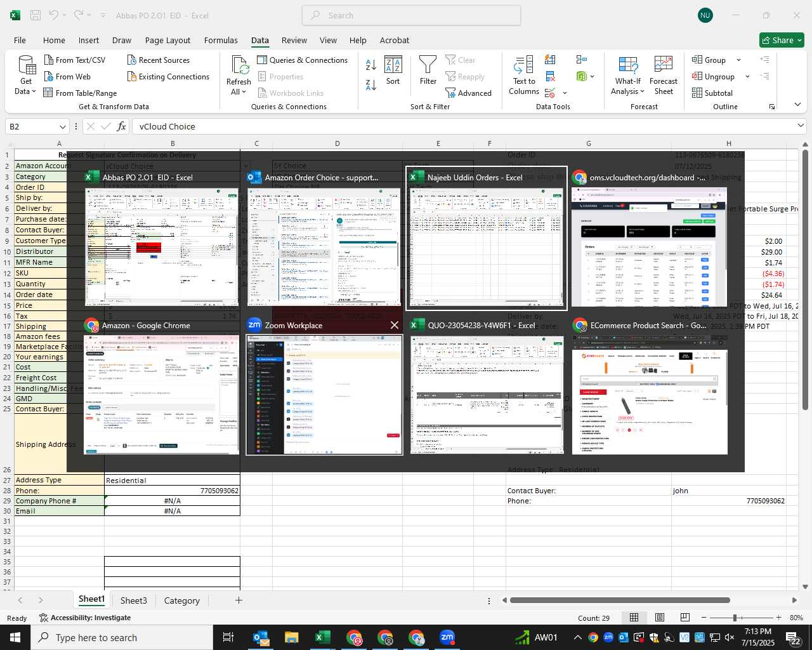The image size is (812, 650).
Task: Expand the Group dropdown arrow
Action: 738,60
